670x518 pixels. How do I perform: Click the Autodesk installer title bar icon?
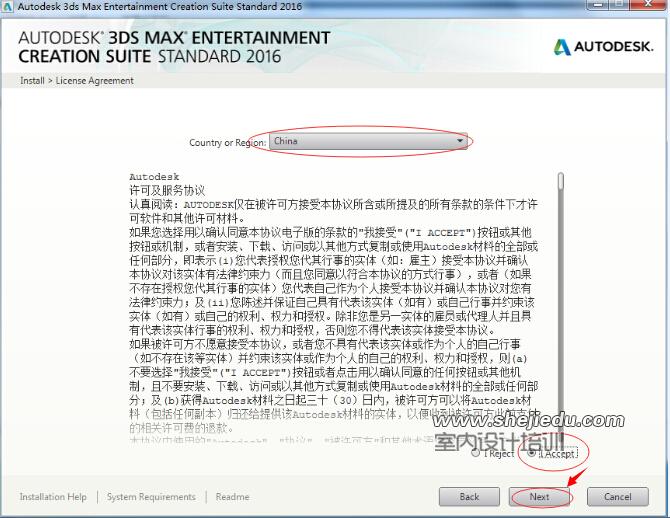tap(8, 6)
